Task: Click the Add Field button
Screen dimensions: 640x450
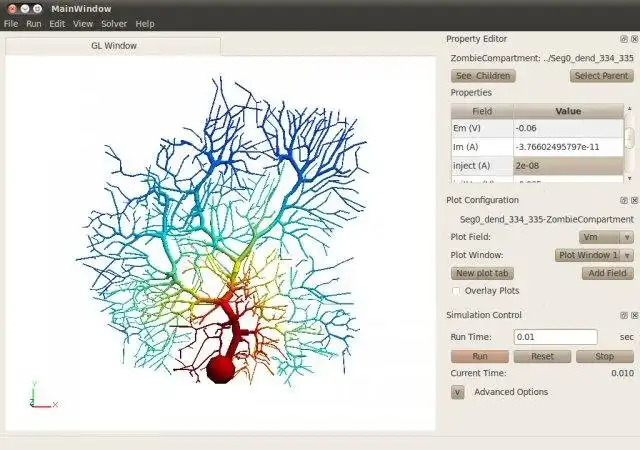Action: 607,273
